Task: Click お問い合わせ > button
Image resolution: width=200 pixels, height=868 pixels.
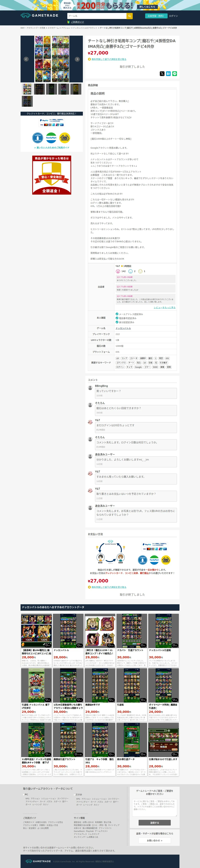Action: coord(155,840)
